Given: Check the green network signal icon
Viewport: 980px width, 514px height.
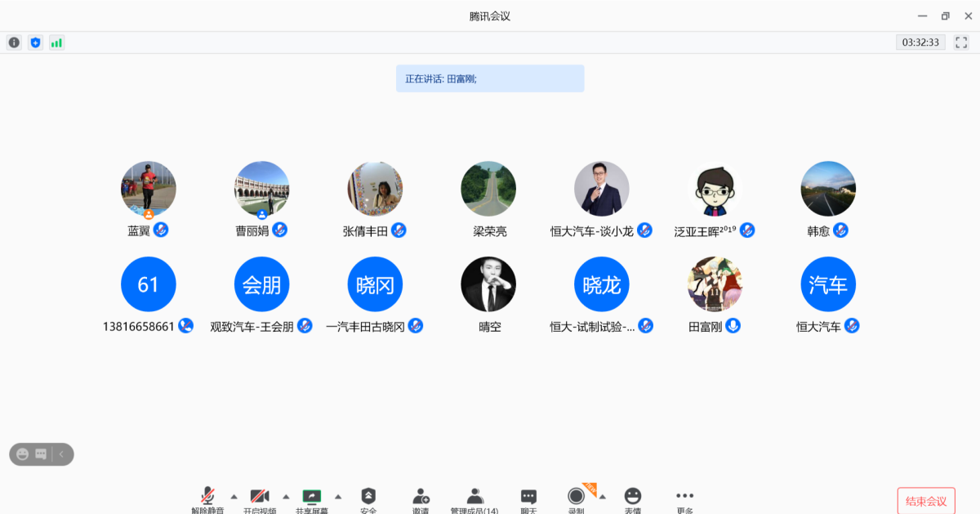Looking at the screenshot, I should (56, 42).
